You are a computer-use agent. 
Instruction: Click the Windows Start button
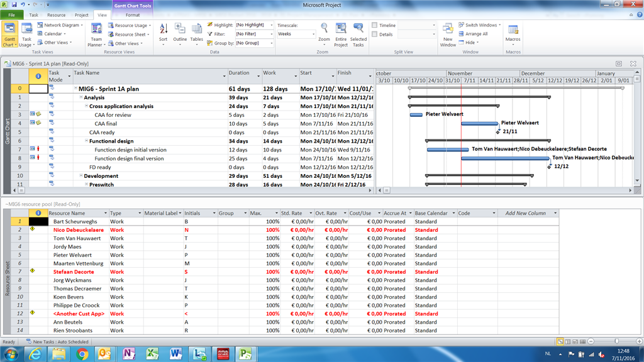click(11, 354)
